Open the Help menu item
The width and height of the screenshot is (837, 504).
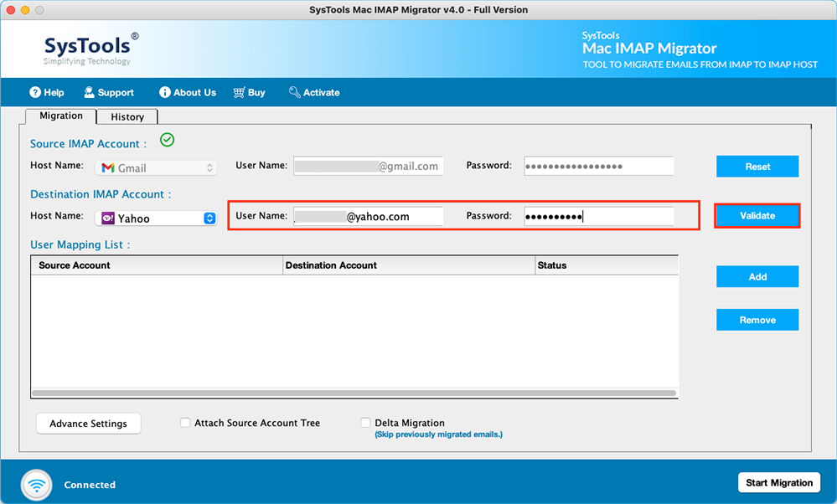point(47,92)
